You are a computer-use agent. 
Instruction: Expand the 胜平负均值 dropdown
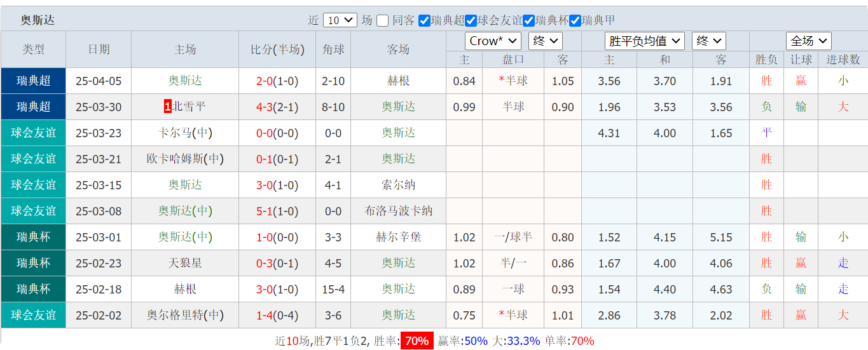click(644, 41)
